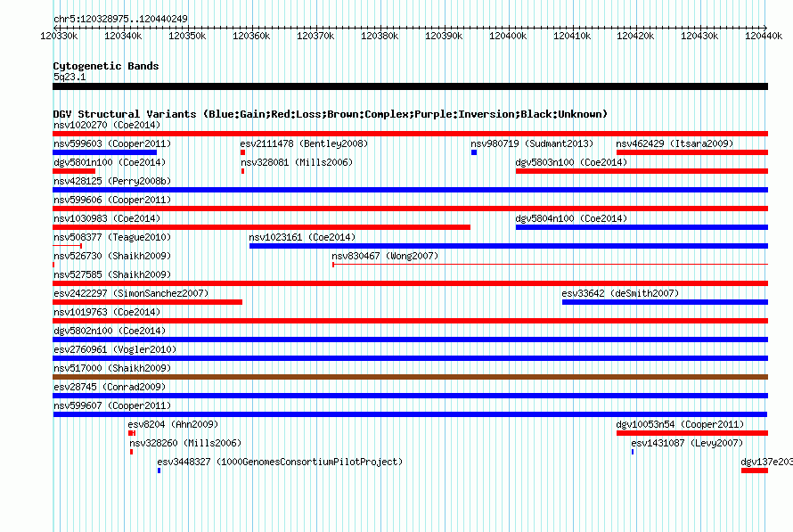Select the nsv599603 (Cooper2011) blue gain bar
793x532 pixels.
[x=104, y=152]
